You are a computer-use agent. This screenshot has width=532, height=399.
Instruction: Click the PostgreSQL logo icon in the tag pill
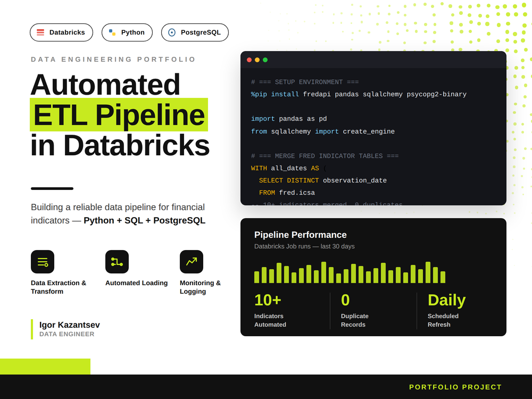tap(172, 32)
